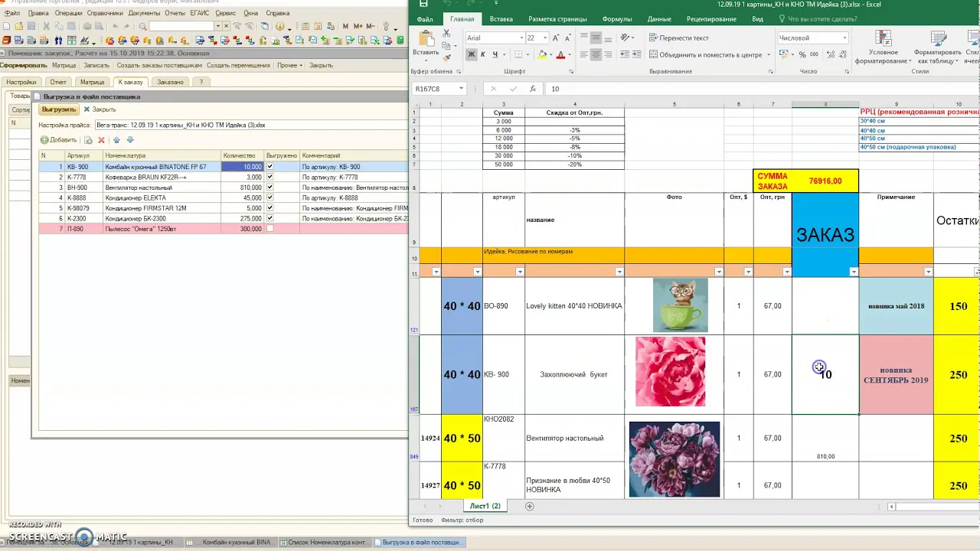Click the Format Painter brush in Excel
Image resolution: width=980 pixels, height=551 pixels.
click(446, 57)
